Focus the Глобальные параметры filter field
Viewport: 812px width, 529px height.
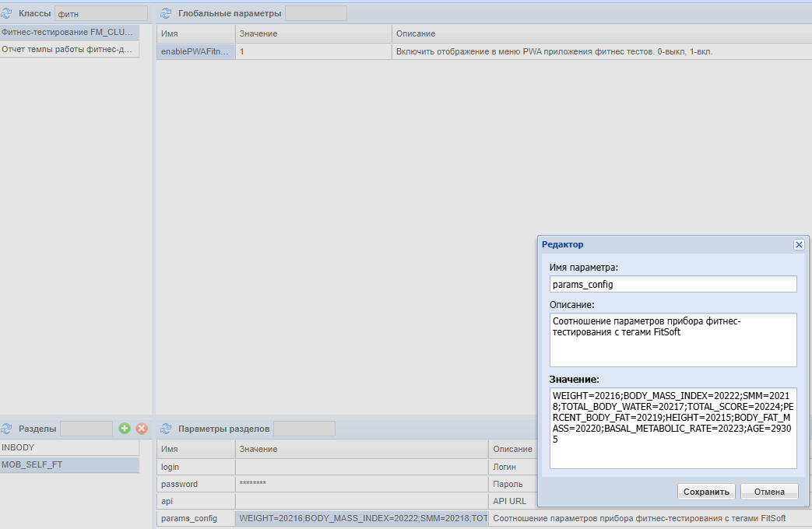tap(316, 13)
